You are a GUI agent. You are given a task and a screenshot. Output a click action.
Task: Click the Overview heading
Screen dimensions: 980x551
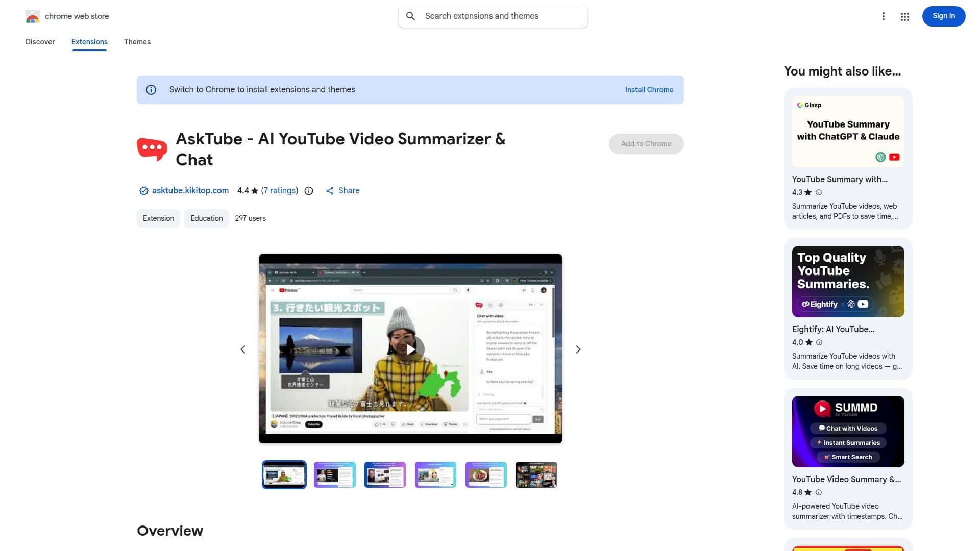pyautogui.click(x=170, y=531)
